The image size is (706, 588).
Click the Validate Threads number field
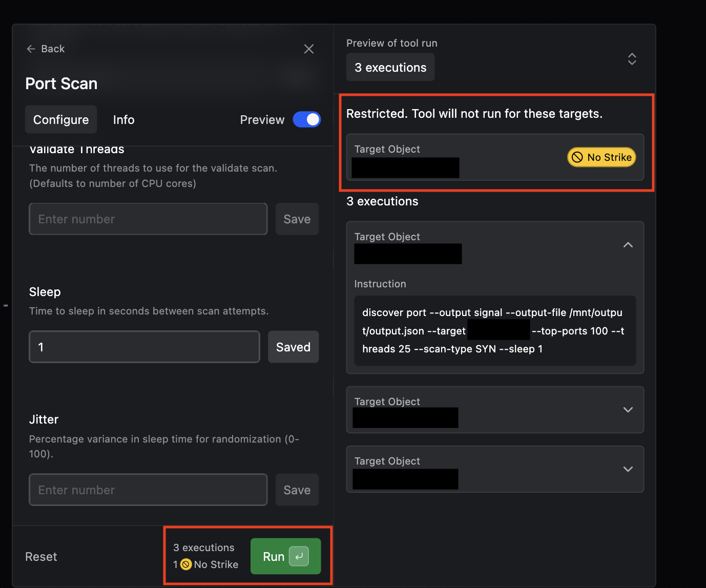point(148,219)
